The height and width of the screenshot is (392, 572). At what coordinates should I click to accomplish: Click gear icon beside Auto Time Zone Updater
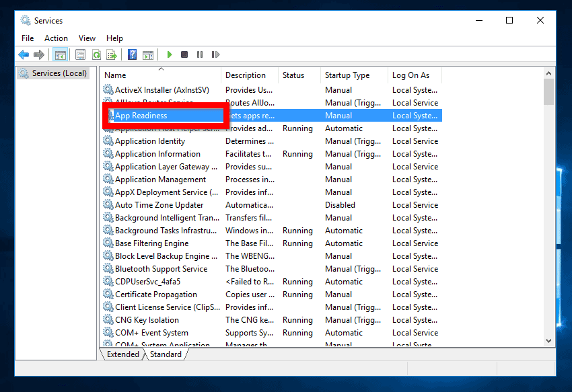point(108,204)
